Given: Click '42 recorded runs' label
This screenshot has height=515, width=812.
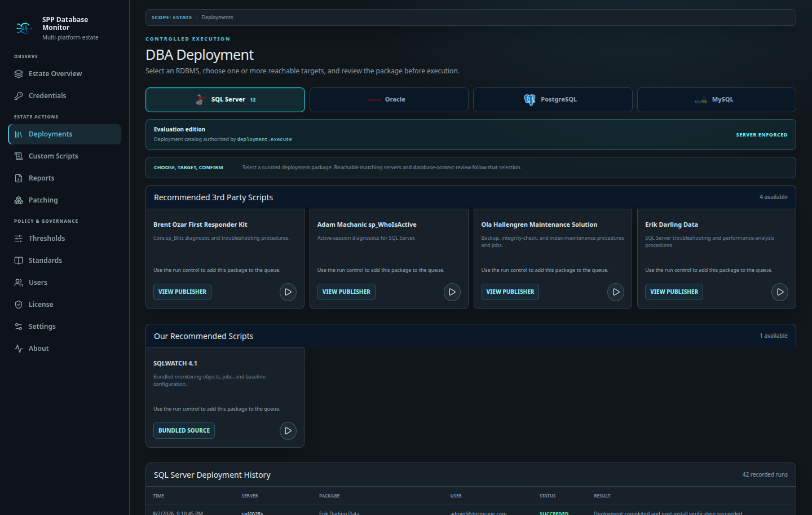Looking at the screenshot, I should pyautogui.click(x=765, y=475).
